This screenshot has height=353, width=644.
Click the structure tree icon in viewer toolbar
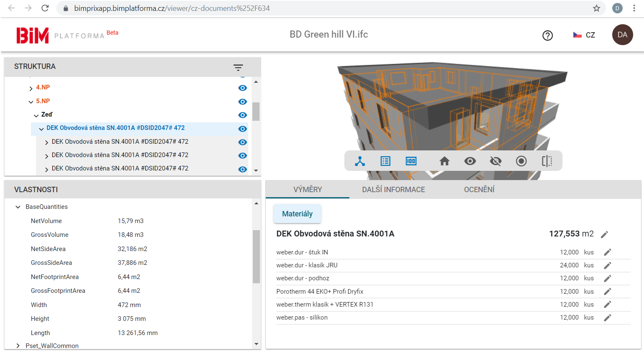click(x=360, y=161)
